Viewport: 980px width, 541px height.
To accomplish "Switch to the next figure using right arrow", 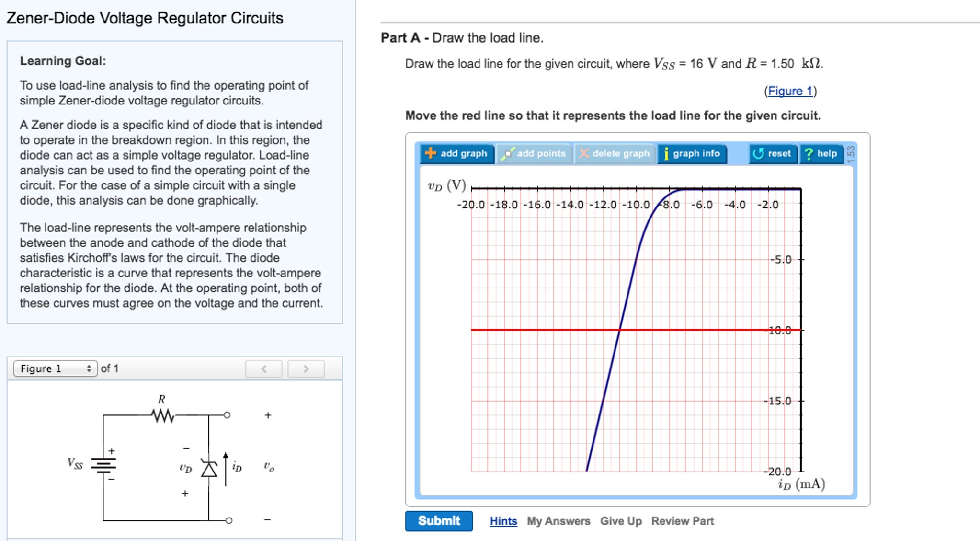I will [305, 368].
